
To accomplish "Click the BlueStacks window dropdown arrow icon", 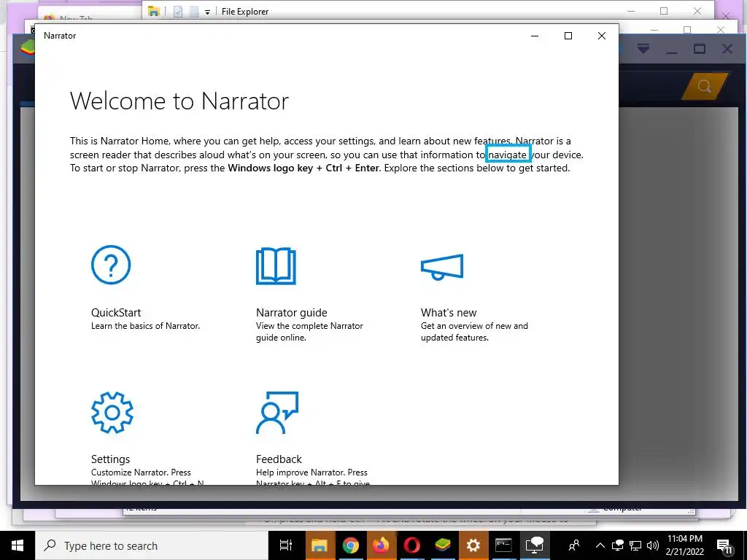I will click(x=643, y=49).
